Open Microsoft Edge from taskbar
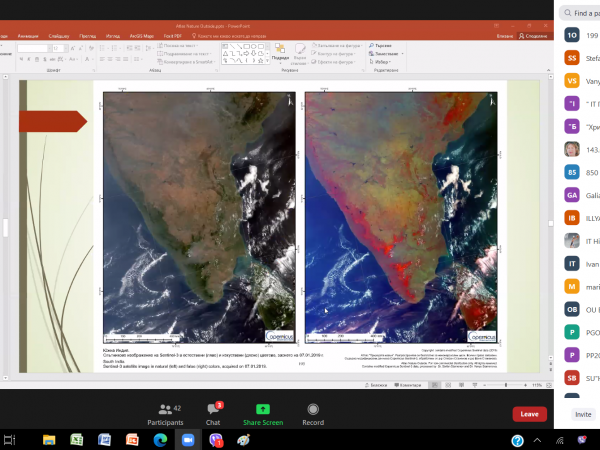This screenshot has height=450, width=600. click(x=160, y=440)
